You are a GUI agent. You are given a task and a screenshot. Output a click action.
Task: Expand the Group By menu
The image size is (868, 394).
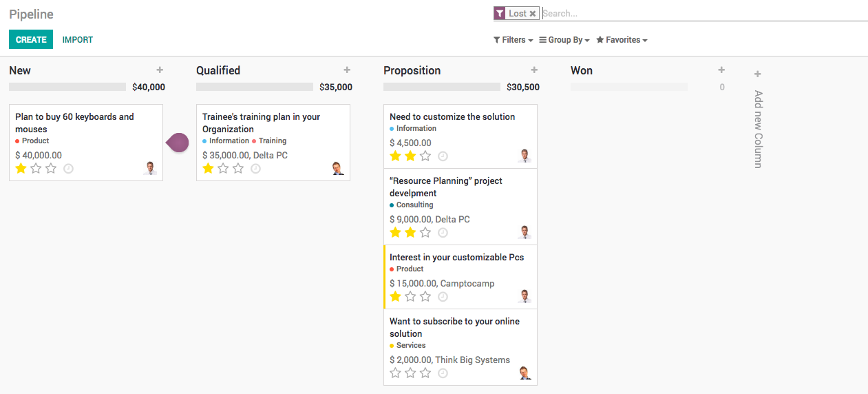coord(564,40)
